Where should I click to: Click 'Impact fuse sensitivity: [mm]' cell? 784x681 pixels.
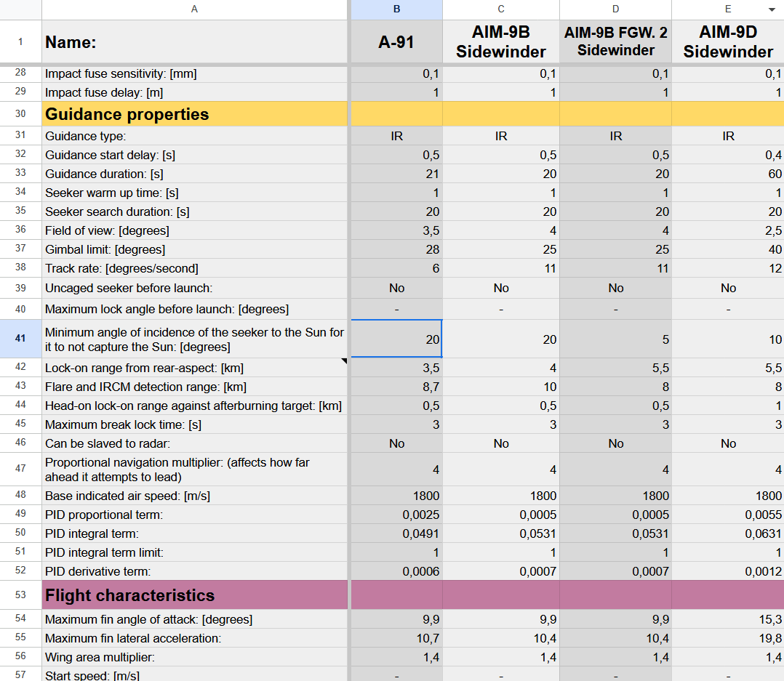pos(194,73)
